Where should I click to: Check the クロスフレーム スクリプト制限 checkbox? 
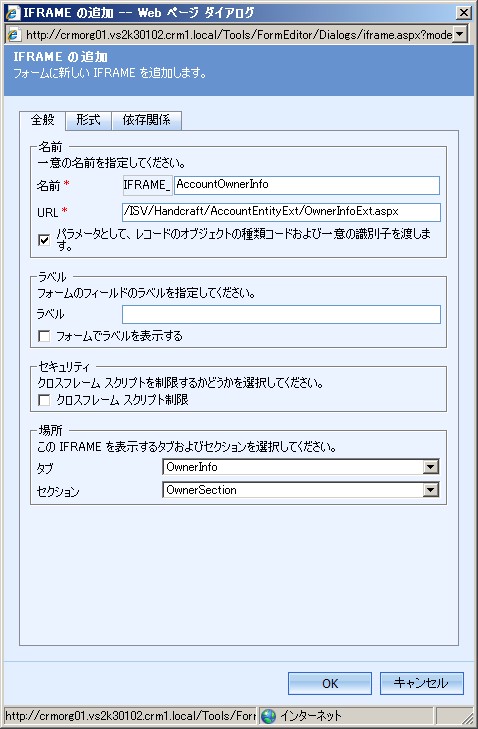click(x=44, y=400)
